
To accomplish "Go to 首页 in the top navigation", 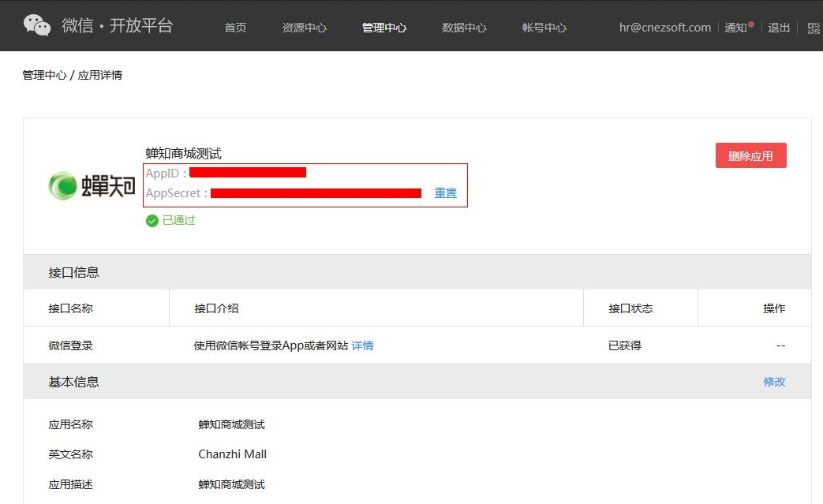I will pyautogui.click(x=235, y=28).
